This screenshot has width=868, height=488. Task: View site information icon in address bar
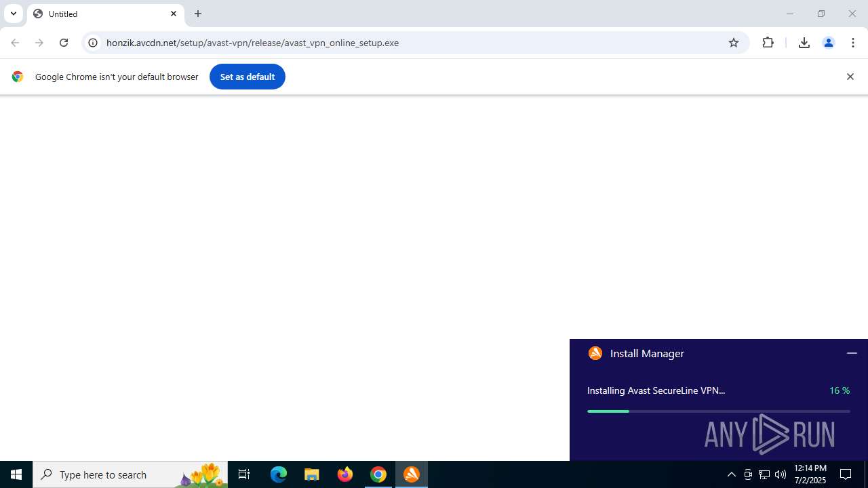(x=93, y=43)
